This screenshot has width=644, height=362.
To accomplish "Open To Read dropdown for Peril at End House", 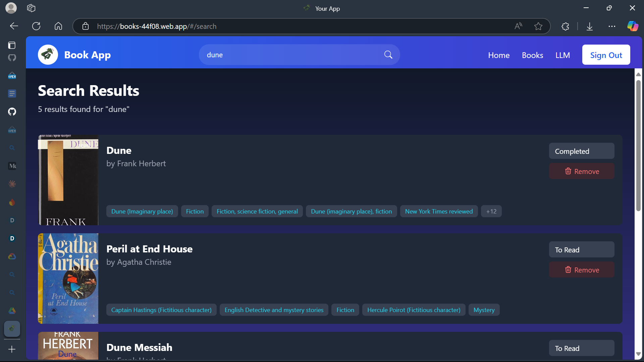I will pyautogui.click(x=581, y=250).
